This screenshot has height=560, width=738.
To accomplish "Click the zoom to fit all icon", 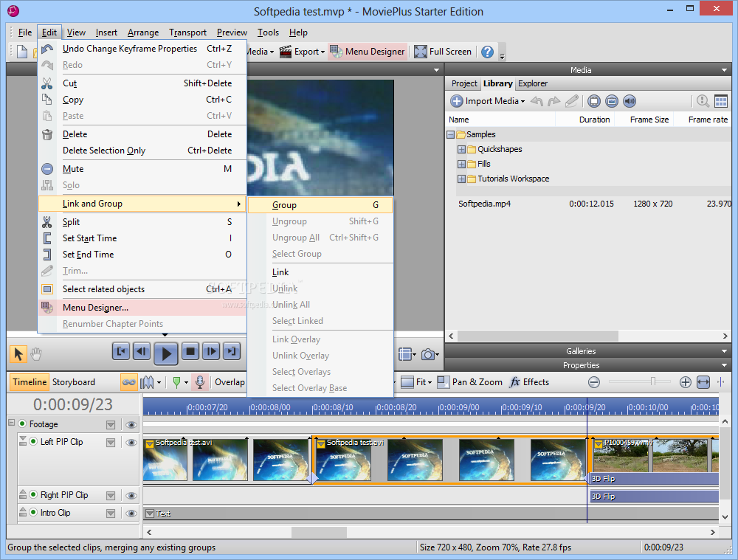I will pyautogui.click(x=703, y=382).
